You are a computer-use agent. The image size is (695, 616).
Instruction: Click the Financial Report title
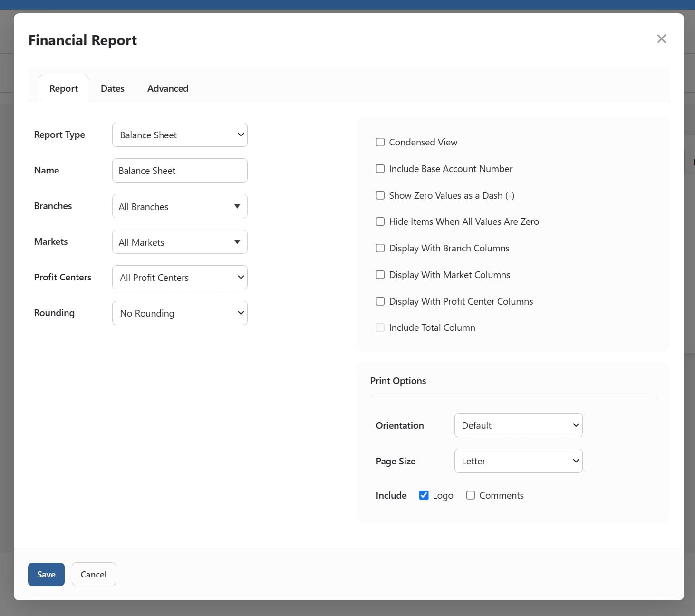83,40
